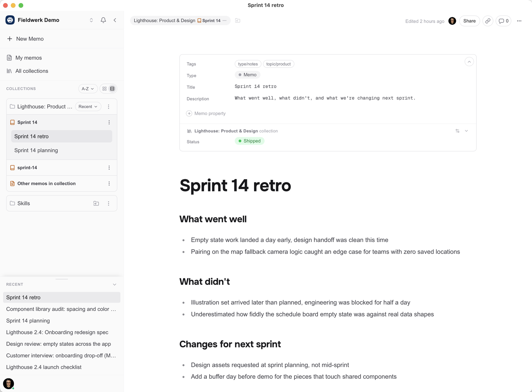The image size is (532, 392).
Task: Open My memos
Action: tap(24, 58)
